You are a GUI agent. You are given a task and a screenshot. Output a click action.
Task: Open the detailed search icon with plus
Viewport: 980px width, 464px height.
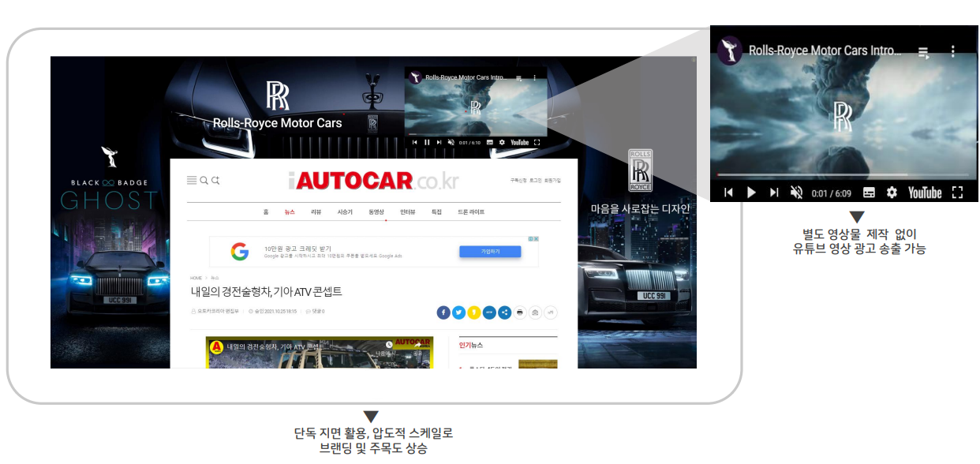pyautogui.click(x=215, y=181)
